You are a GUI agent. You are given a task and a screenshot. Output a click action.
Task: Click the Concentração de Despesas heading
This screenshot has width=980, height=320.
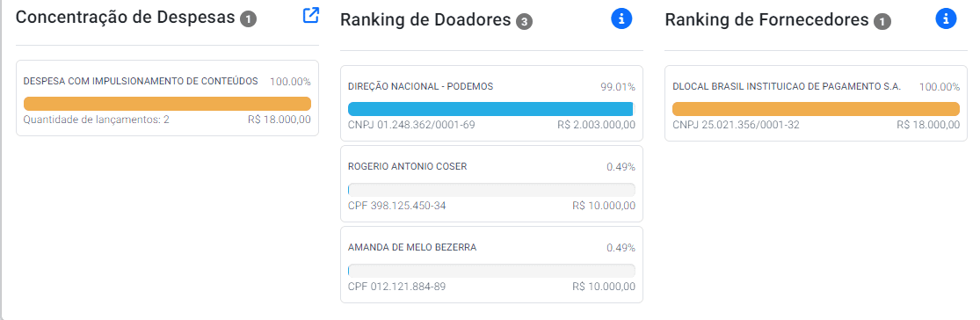(126, 18)
